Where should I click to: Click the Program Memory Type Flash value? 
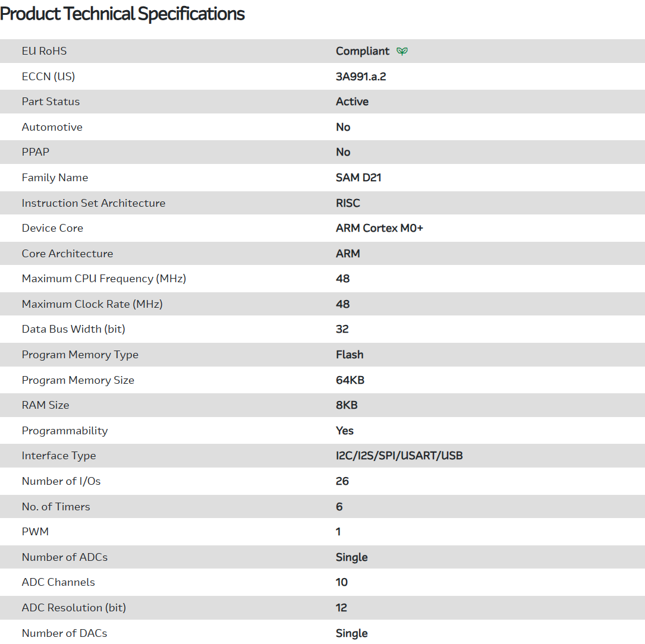[350, 355]
